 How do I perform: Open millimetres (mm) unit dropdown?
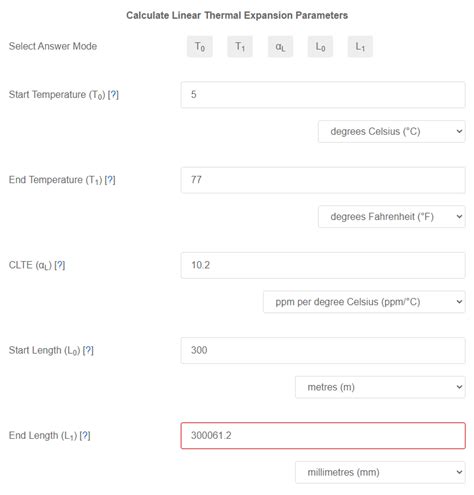[x=380, y=472]
